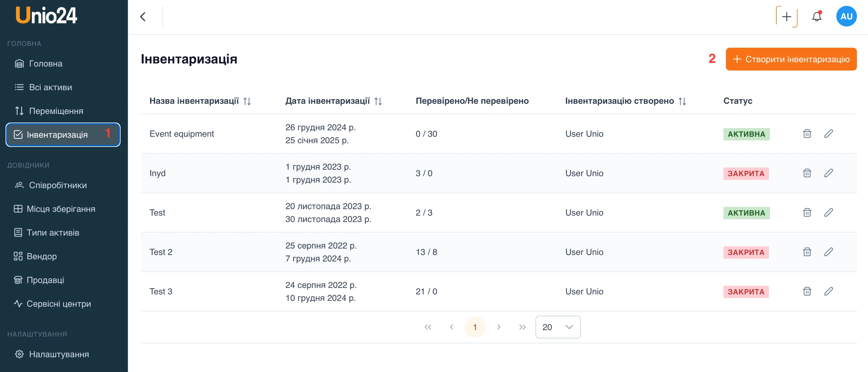Image resolution: width=868 pixels, height=372 pixels.
Task: Click trash icon for Test 2
Action: (807, 252)
